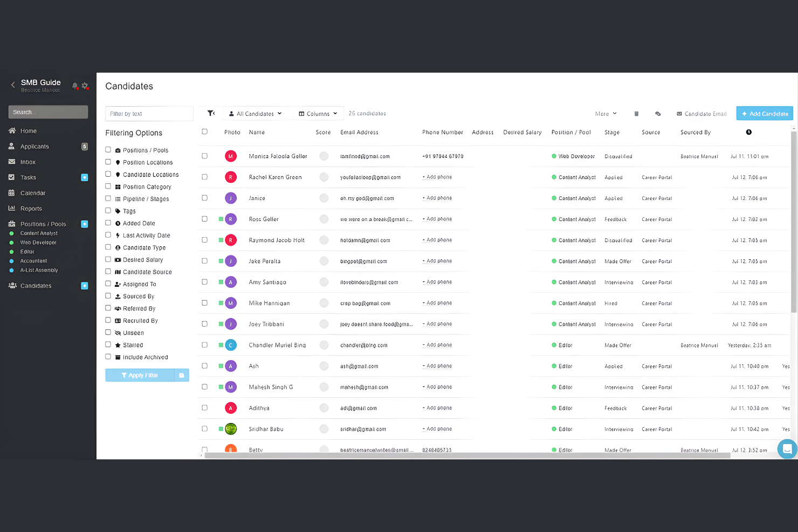Click the Candidate Email button
This screenshot has height=532, width=798.
pyautogui.click(x=701, y=113)
